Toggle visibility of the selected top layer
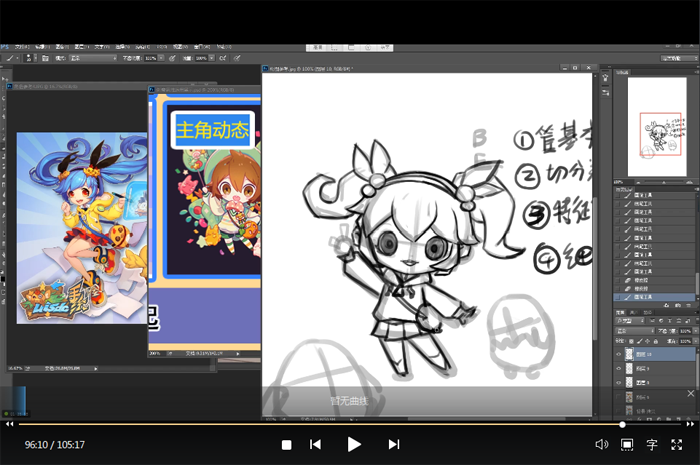The height and width of the screenshot is (465, 700). [618, 354]
